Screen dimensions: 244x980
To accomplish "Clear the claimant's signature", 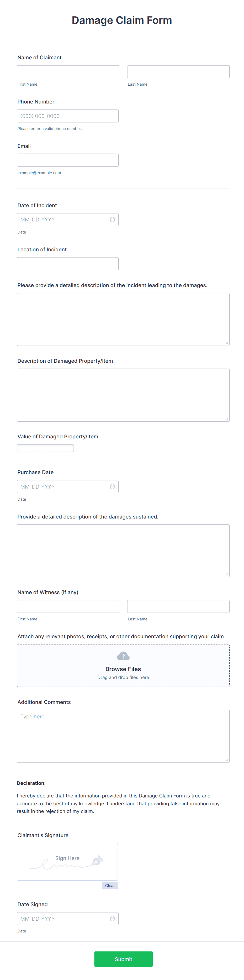I will coord(110,885).
